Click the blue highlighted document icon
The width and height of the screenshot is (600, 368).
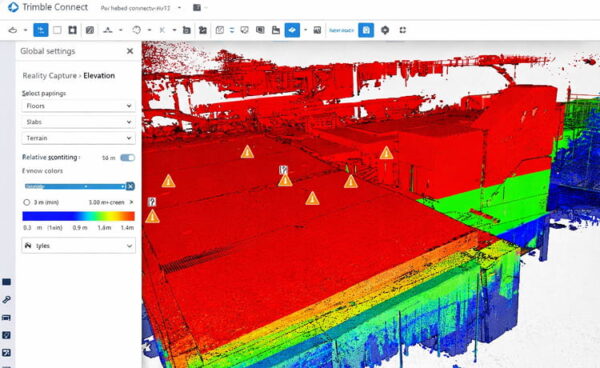click(366, 30)
